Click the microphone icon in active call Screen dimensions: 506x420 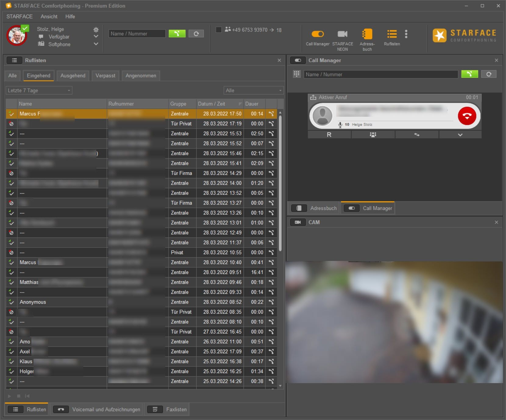point(340,125)
